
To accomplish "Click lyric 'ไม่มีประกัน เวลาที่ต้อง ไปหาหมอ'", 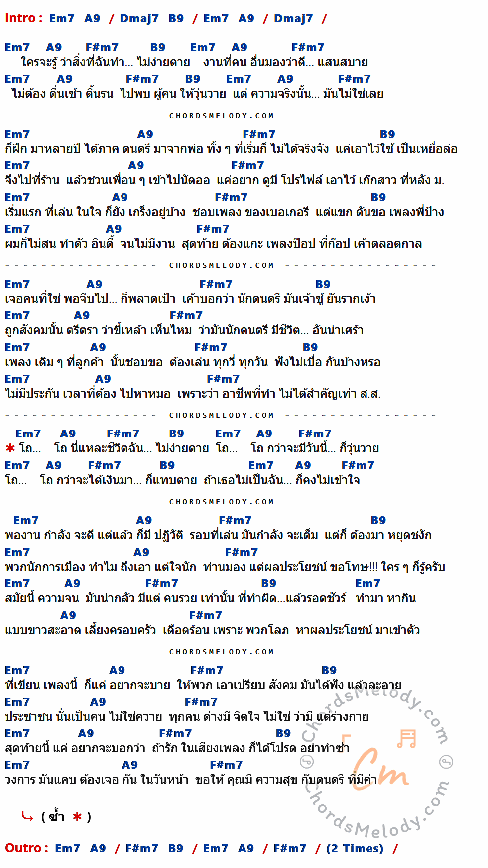I will tap(88, 394).
